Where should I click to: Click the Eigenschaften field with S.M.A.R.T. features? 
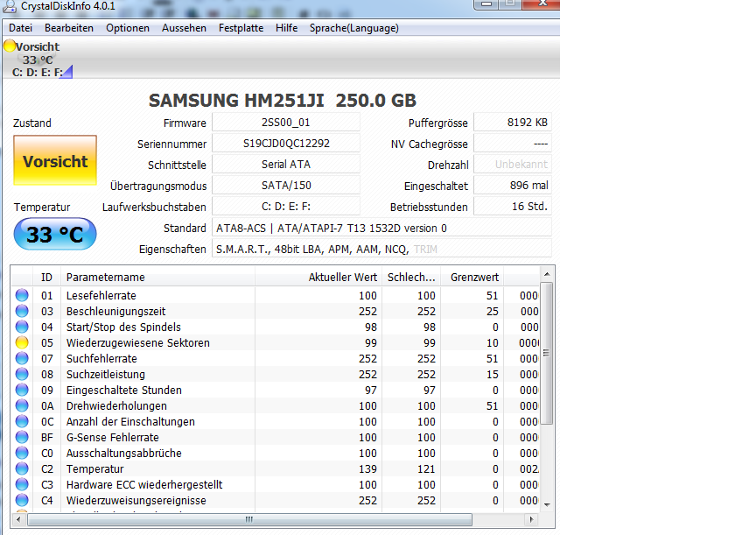click(381, 249)
